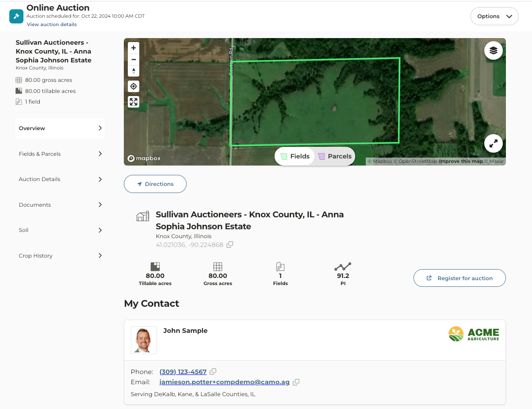
Task: Click the auction gavel icon
Action: tap(16, 16)
